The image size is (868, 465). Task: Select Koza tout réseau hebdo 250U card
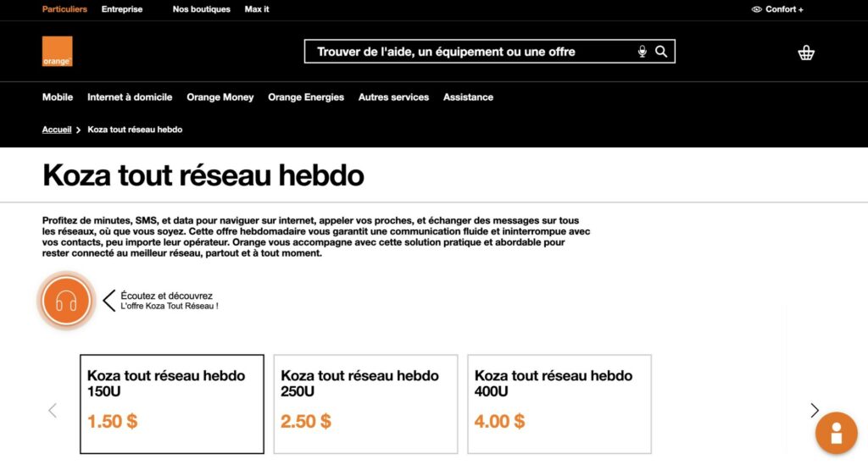tap(366, 404)
